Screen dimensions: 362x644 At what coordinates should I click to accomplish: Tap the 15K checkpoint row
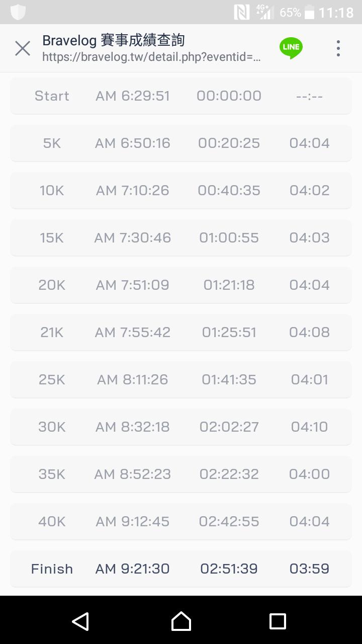(x=181, y=237)
